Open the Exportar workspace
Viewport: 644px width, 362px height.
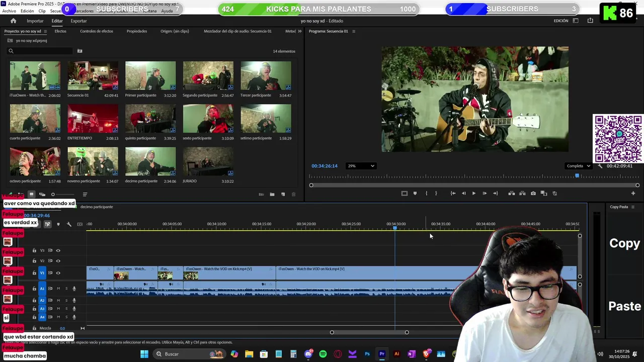[78, 21]
